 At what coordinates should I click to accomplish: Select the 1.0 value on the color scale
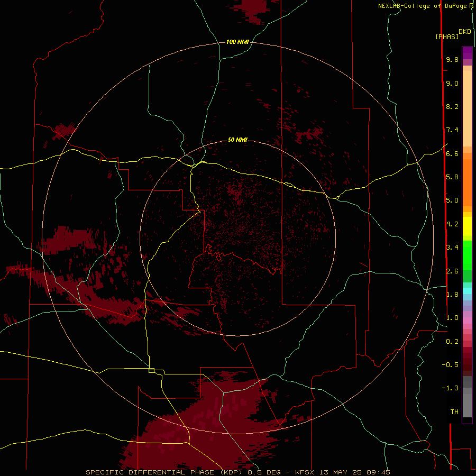point(452,318)
